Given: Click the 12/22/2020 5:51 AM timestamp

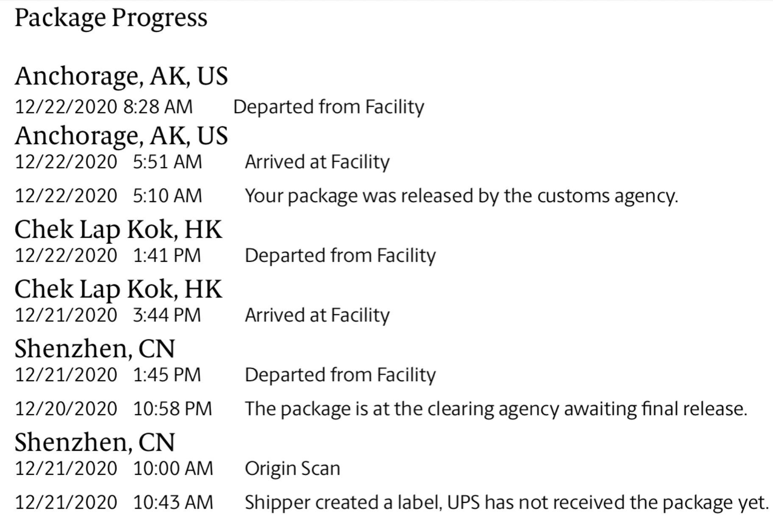Looking at the screenshot, I should [x=108, y=162].
